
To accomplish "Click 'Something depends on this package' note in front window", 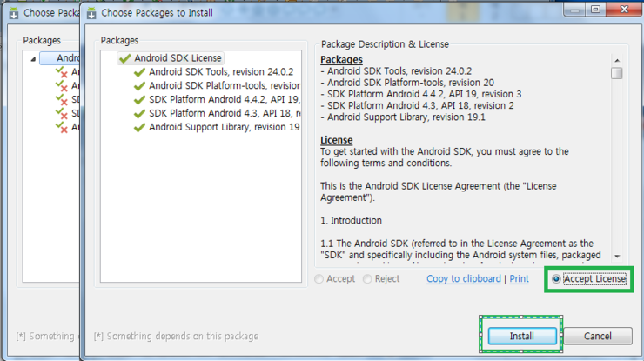I will (x=176, y=336).
